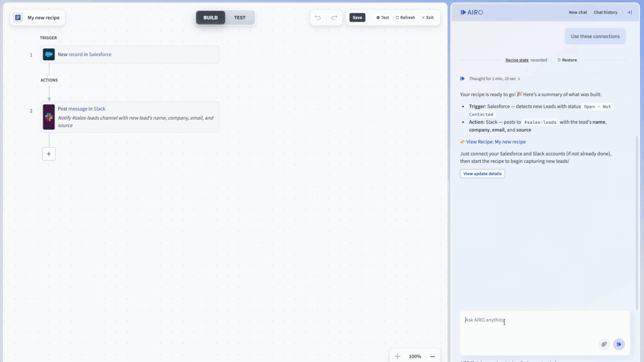Switch to the BUILD tab

coord(210,18)
